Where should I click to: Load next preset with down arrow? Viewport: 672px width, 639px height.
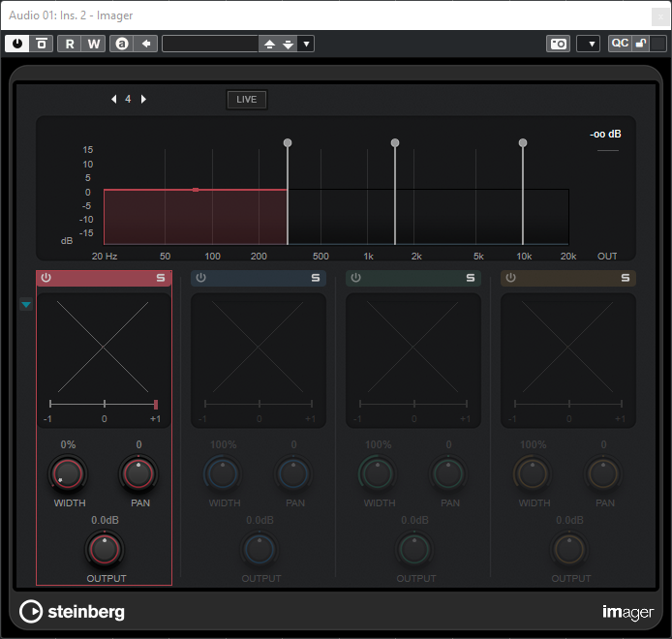pyautogui.click(x=289, y=44)
